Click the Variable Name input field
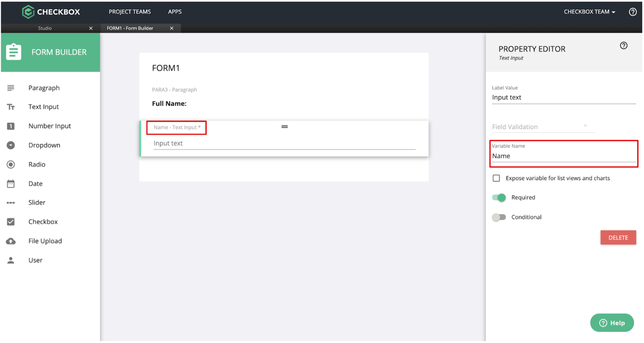Screen dimensions: 644x343 [x=564, y=156]
